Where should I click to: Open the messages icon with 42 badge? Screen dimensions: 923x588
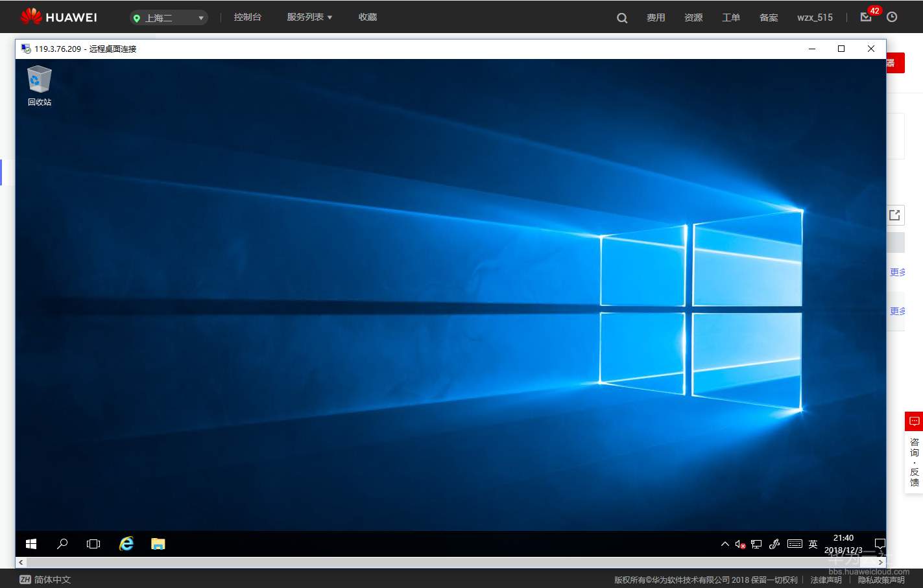(x=867, y=17)
